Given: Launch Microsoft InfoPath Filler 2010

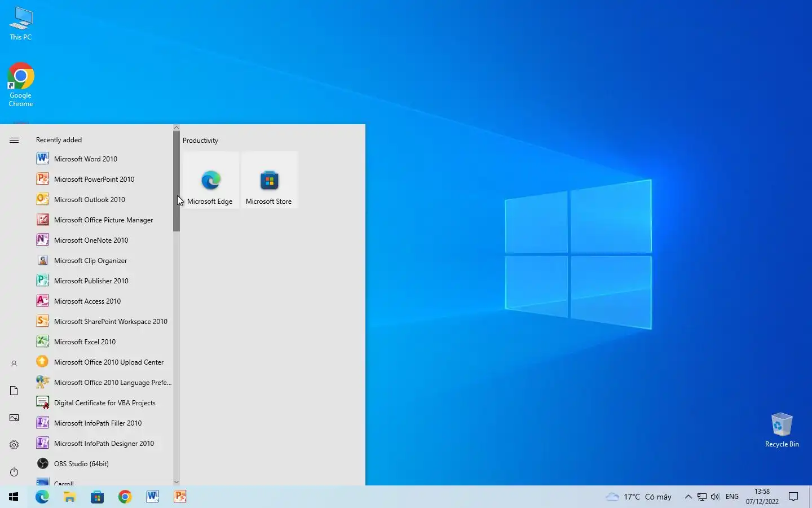Looking at the screenshot, I should (103, 423).
